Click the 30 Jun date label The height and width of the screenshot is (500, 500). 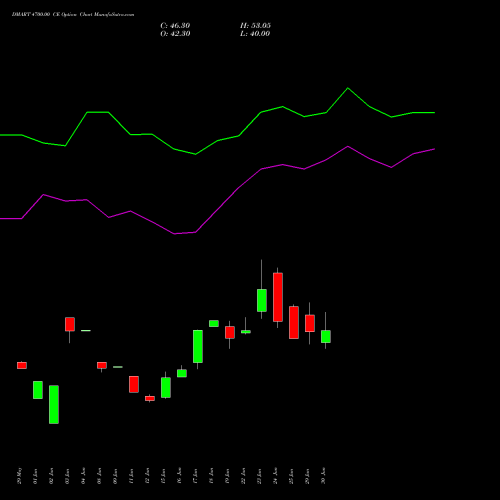tap(323, 476)
